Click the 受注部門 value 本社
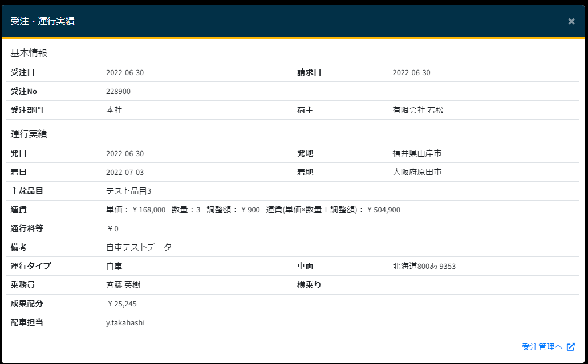The image size is (588, 364). (x=114, y=111)
